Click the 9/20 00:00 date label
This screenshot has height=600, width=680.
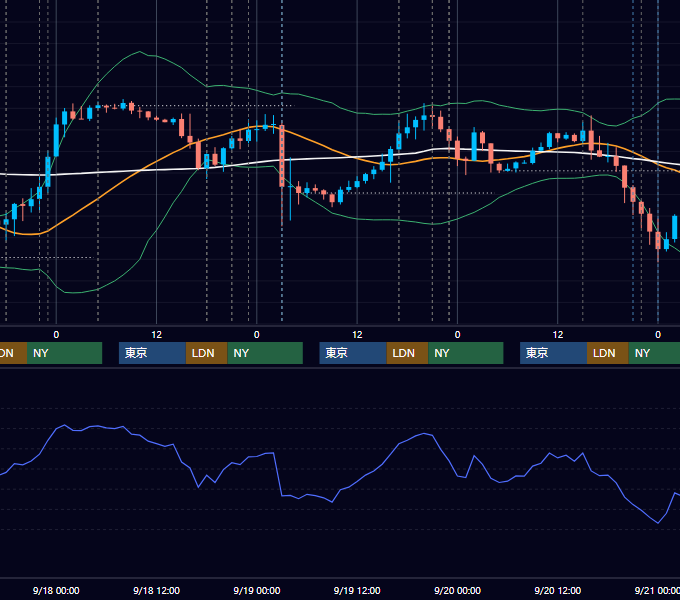457,590
